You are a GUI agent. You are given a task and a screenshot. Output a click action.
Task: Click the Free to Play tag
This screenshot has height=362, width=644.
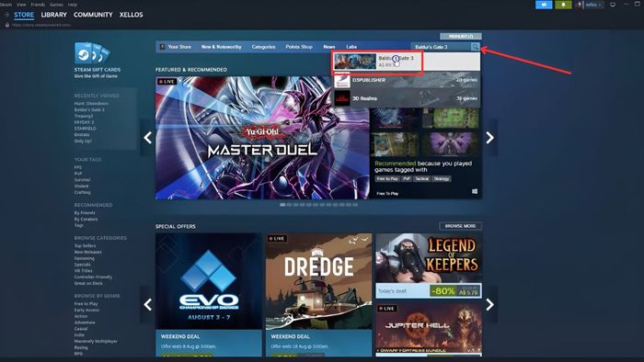pos(387,179)
